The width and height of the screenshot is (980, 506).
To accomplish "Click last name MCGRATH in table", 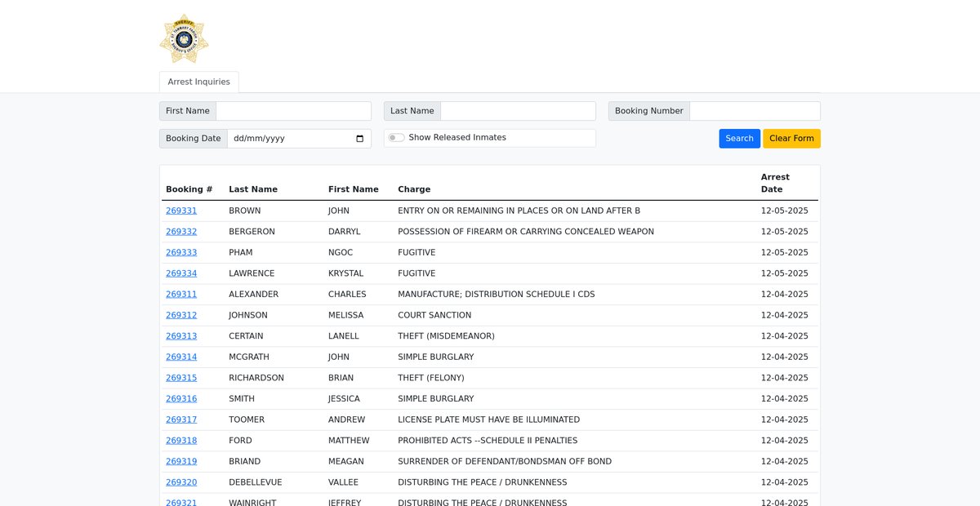I will (x=248, y=357).
